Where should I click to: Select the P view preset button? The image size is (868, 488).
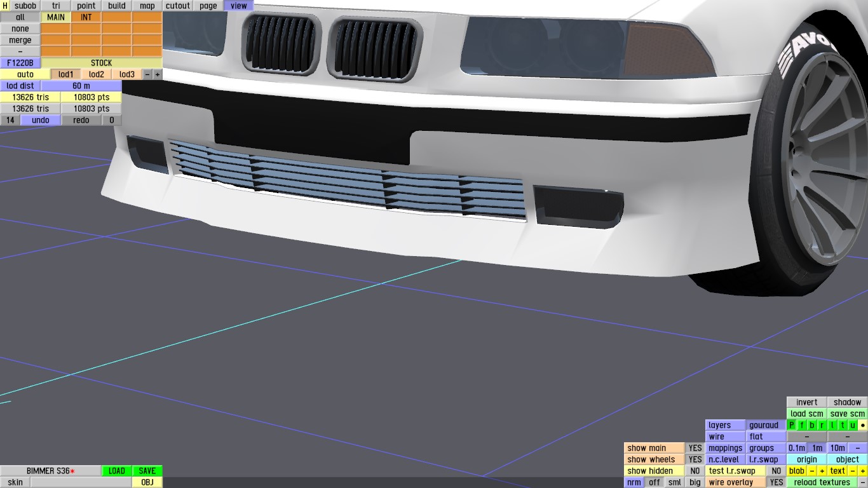[x=792, y=425]
